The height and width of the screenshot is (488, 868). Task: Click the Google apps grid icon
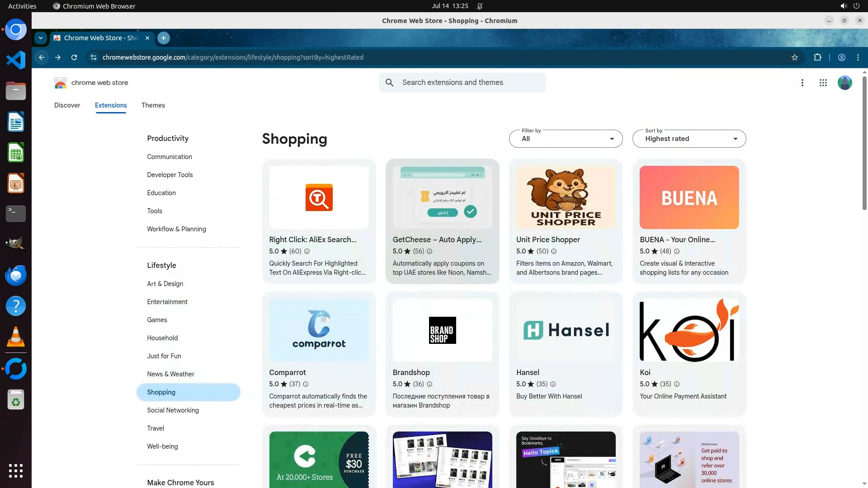pyautogui.click(x=823, y=83)
